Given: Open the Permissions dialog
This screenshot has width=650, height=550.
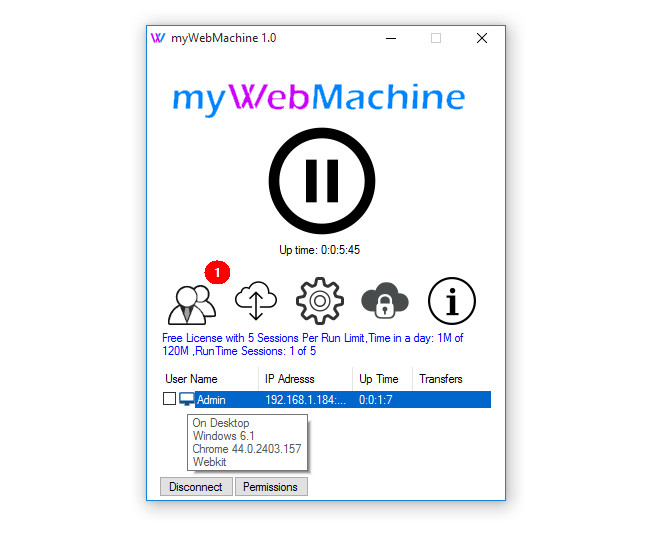Looking at the screenshot, I should [271, 487].
